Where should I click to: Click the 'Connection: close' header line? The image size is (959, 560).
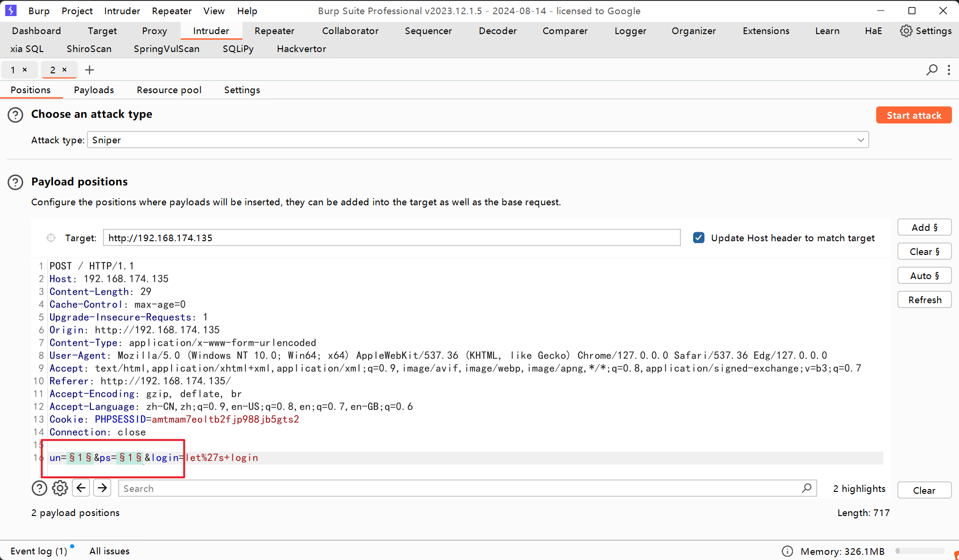pos(97,432)
